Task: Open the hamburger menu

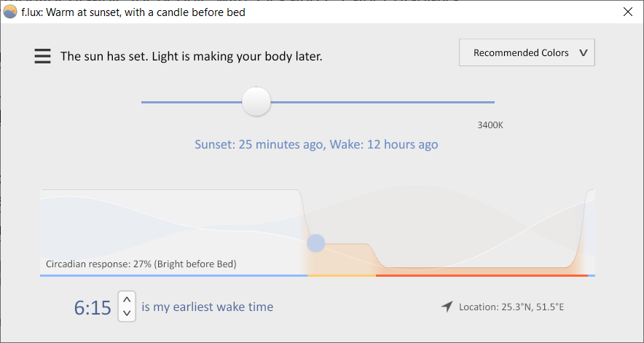Action: coord(43,56)
